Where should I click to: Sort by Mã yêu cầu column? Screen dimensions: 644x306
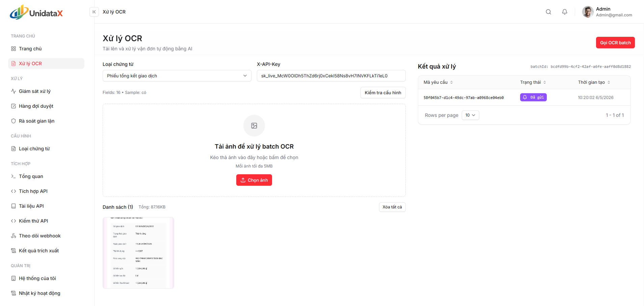(438, 82)
